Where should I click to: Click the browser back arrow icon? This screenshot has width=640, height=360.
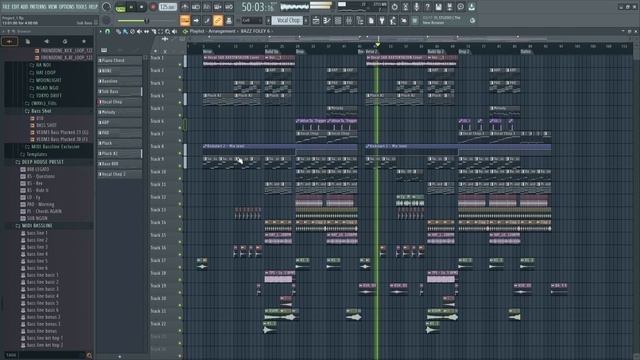tap(46, 41)
